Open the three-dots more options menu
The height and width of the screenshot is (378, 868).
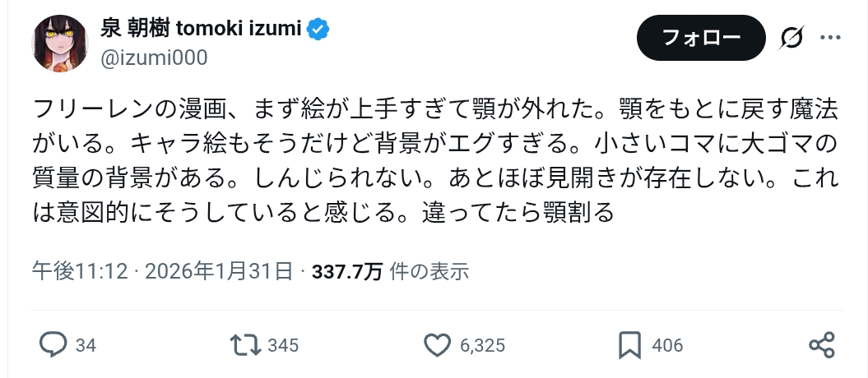coord(832,38)
